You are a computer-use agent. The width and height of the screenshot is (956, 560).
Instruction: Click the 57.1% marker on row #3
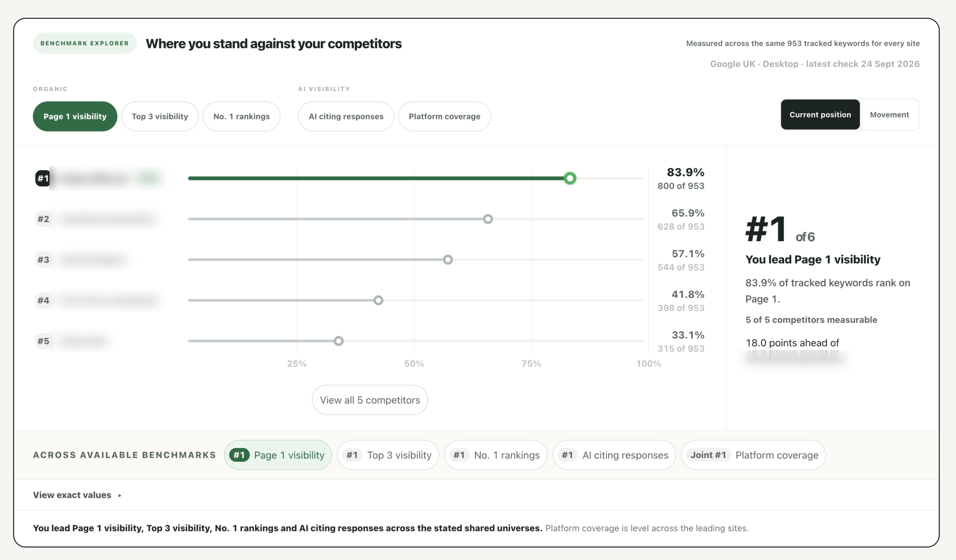[448, 259]
